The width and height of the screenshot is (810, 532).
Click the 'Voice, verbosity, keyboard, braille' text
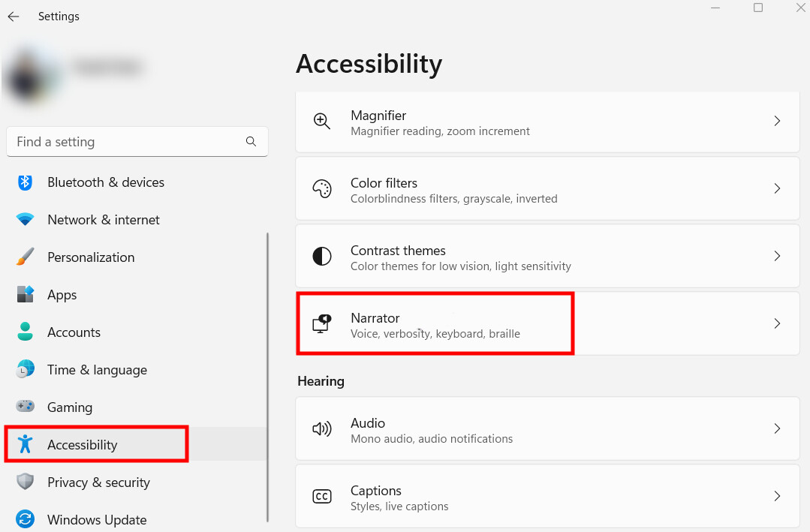pyautogui.click(x=435, y=334)
